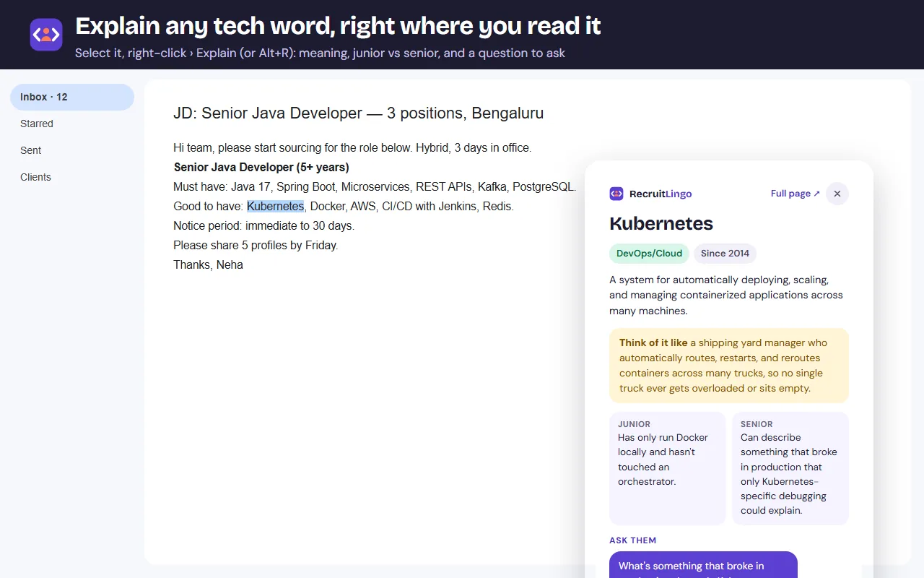Click 'Please share 5 profiles by Friday' line

[256, 245]
